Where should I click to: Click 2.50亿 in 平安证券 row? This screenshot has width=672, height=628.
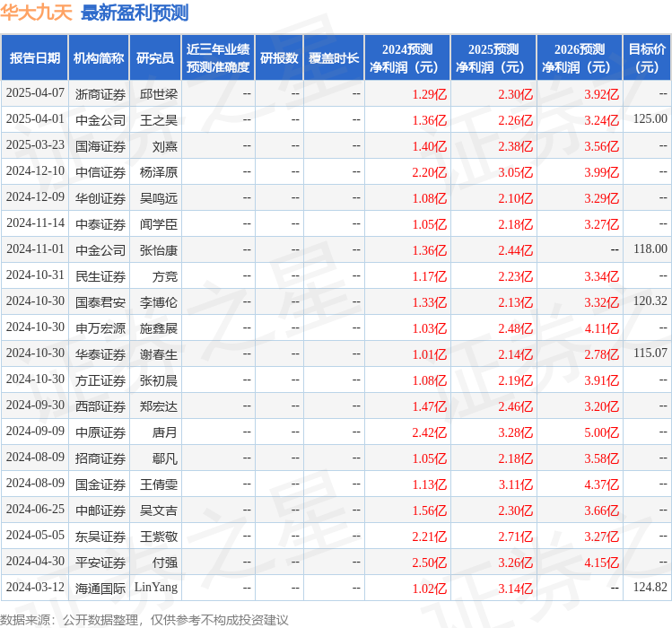point(430,563)
